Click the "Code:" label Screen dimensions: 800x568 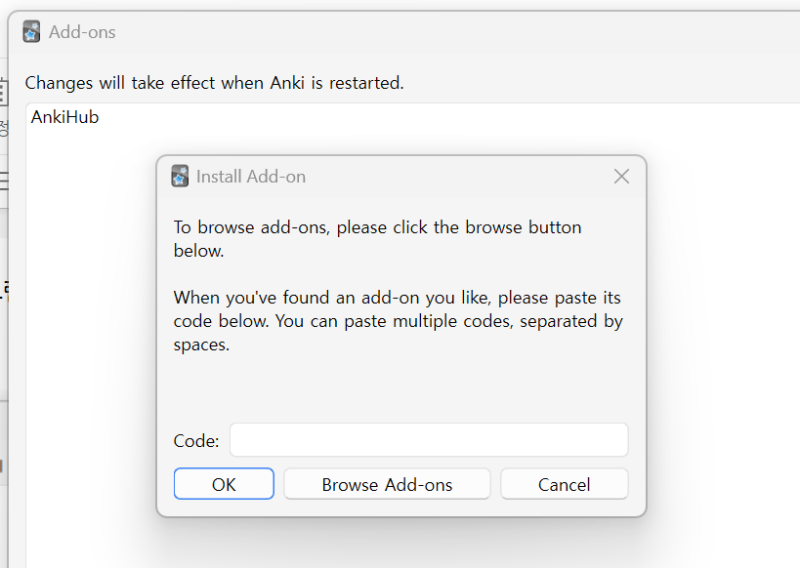[x=196, y=441]
